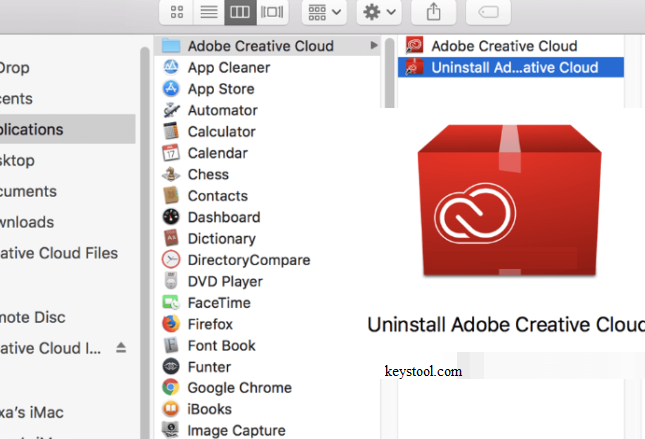Screen dimensions: 645x439
Task: Switch Finder to icon view
Action: click(x=176, y=12)
